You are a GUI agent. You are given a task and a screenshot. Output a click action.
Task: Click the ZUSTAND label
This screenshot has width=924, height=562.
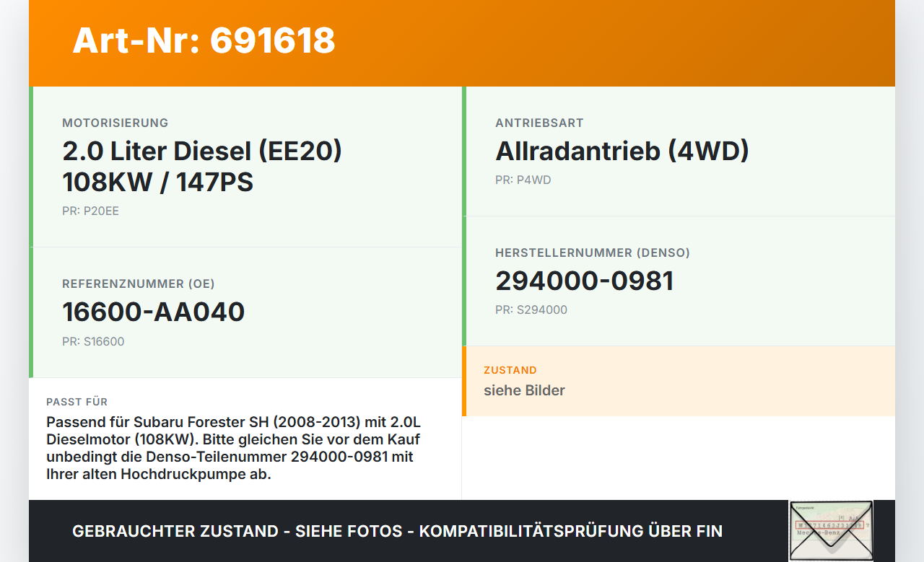(x=510, y=370)
